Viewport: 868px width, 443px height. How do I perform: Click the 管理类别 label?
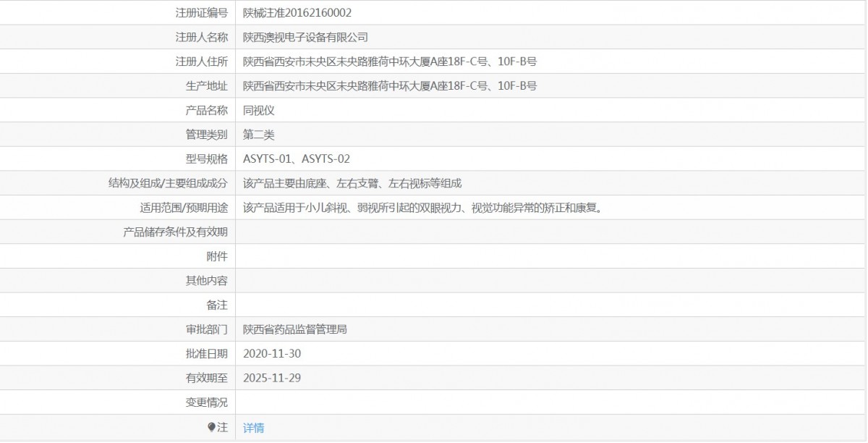click(x=207, y=135)
